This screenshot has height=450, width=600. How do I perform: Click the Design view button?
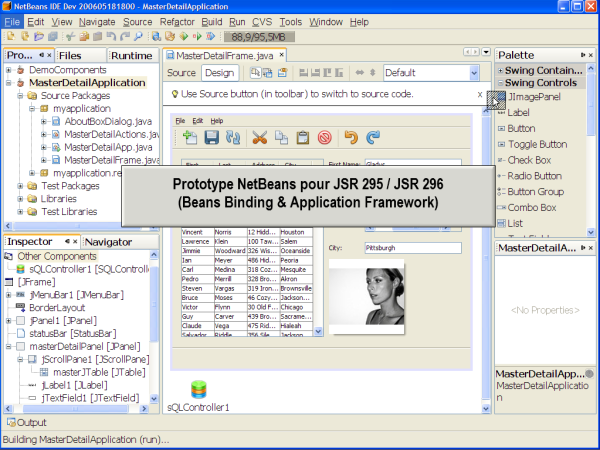point(218,73)
